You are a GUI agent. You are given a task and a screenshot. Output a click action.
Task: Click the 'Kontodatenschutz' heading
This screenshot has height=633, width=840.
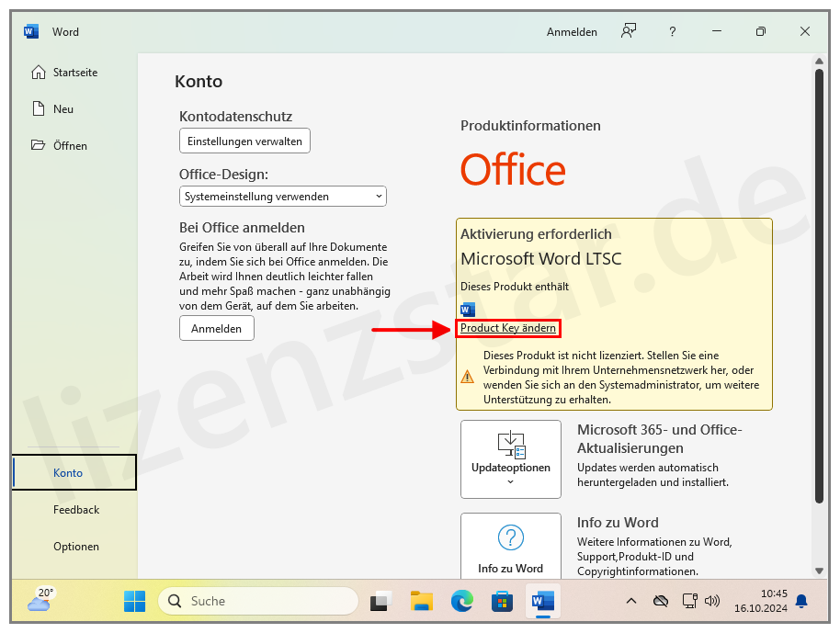235,116
